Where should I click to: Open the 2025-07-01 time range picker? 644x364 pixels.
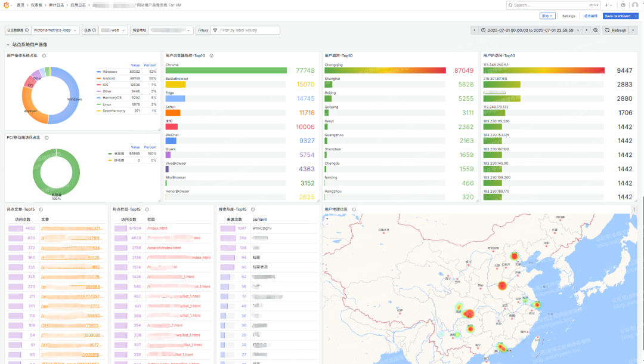[x=531, y=30]
